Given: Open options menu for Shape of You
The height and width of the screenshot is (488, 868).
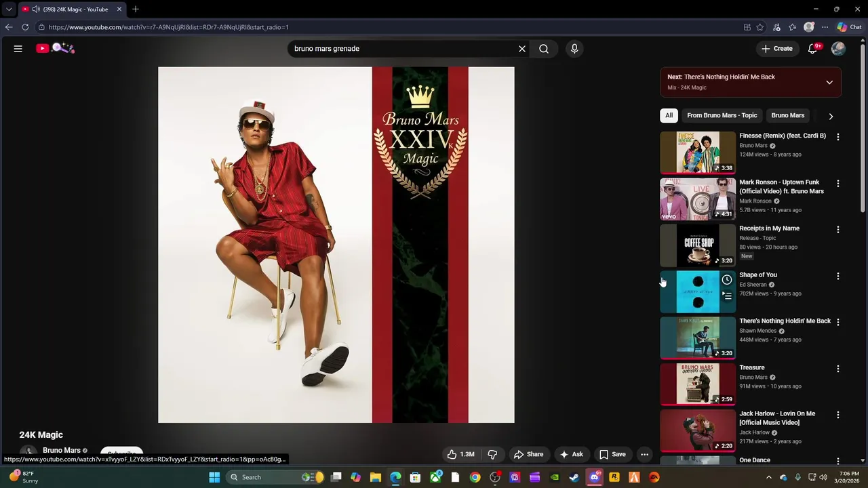Looking at the screenshot, I should pos(838,277).
